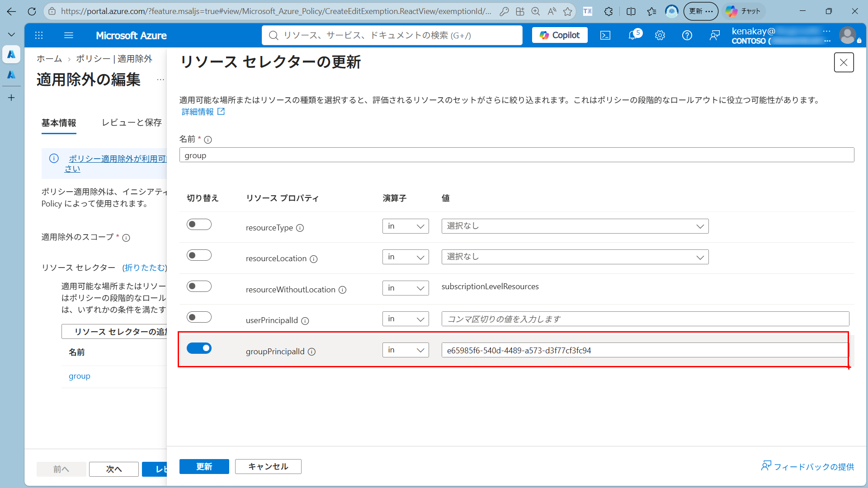868x488 pixels.
Task: Close the リソース セレクターの更新 panel
Action: point(844,62)
